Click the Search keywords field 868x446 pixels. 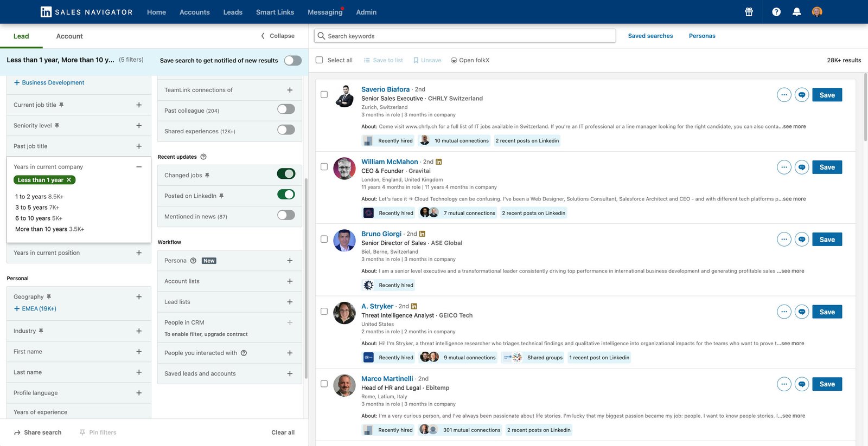tap(465, 36)
